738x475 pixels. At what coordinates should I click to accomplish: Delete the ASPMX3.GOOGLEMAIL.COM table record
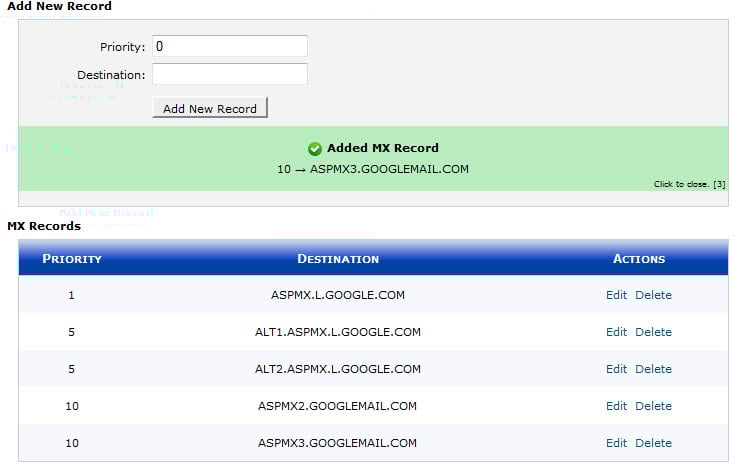tap(653, 443)
